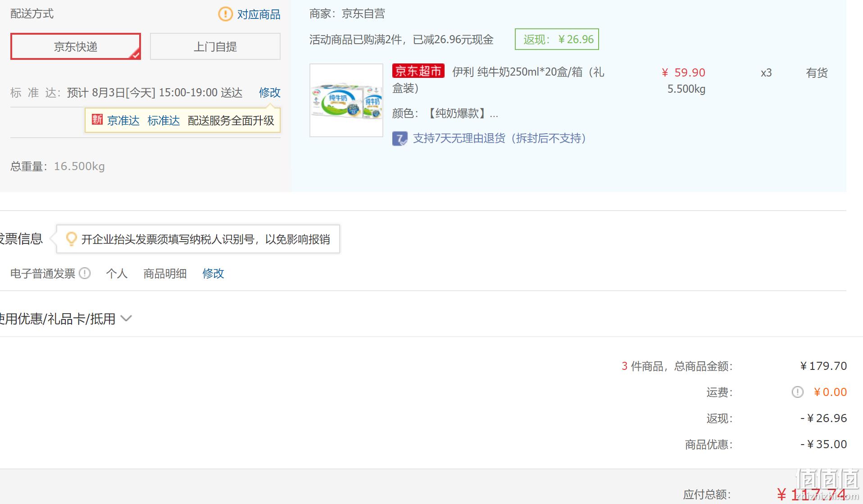Select 上门自提 pickup option
Viewport: 863px width, 504px height.
click(x=215, y=46)
